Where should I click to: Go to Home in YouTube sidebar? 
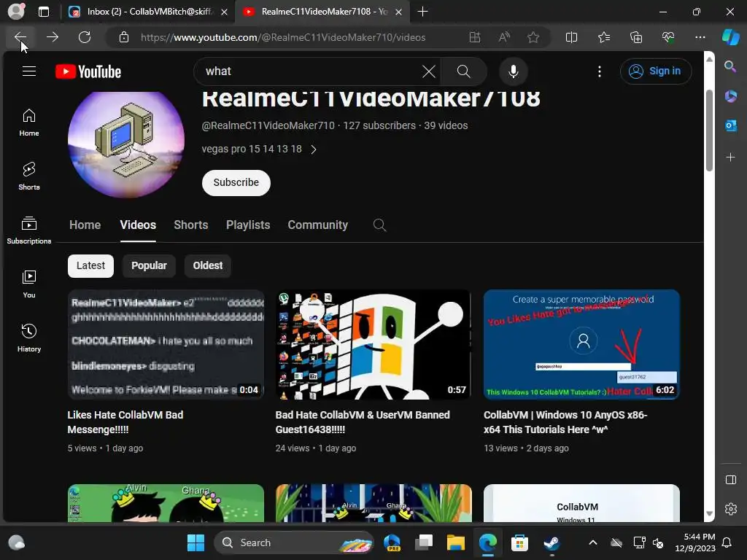coord(29,122)
